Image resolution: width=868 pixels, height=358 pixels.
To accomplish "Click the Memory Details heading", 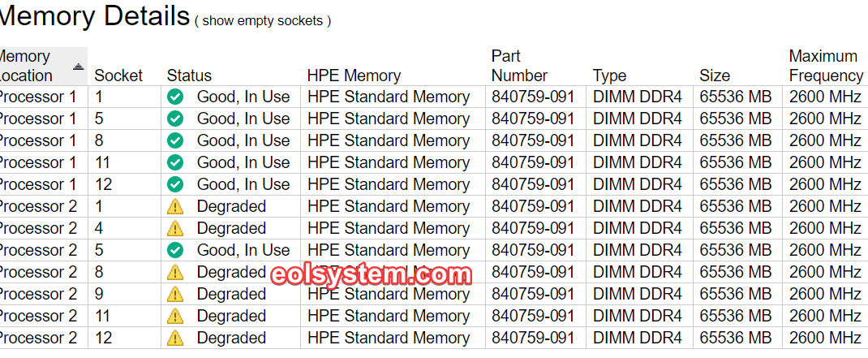I will coord(94,16).
